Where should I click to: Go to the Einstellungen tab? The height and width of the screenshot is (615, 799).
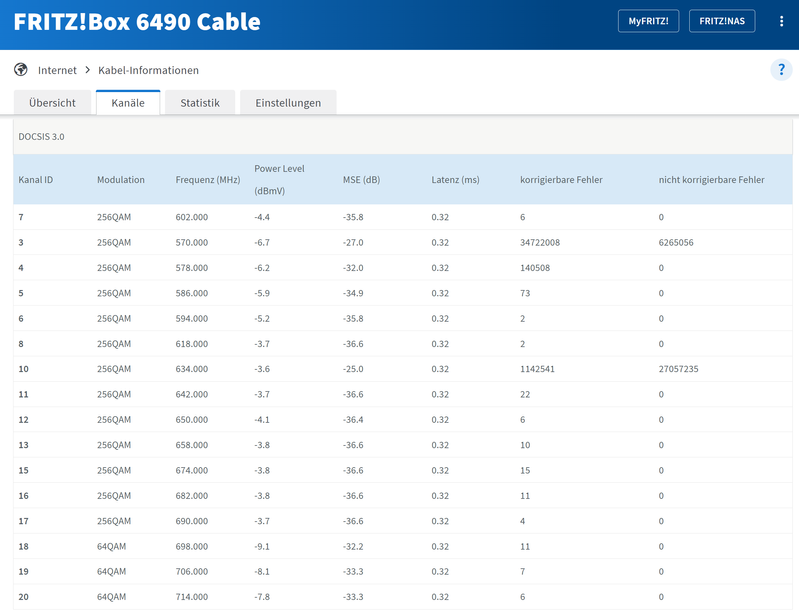click(x=288, y=103)
